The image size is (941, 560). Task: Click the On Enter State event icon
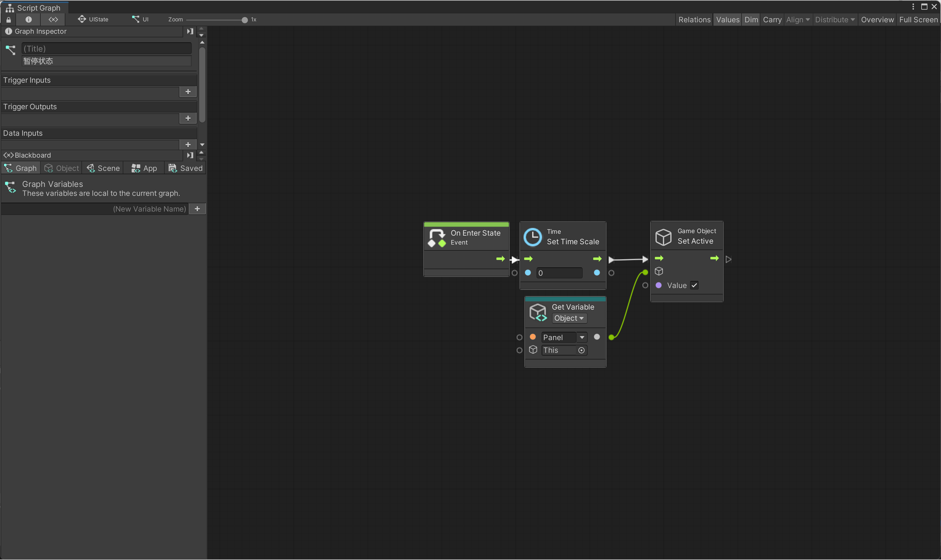coord(437,238)
